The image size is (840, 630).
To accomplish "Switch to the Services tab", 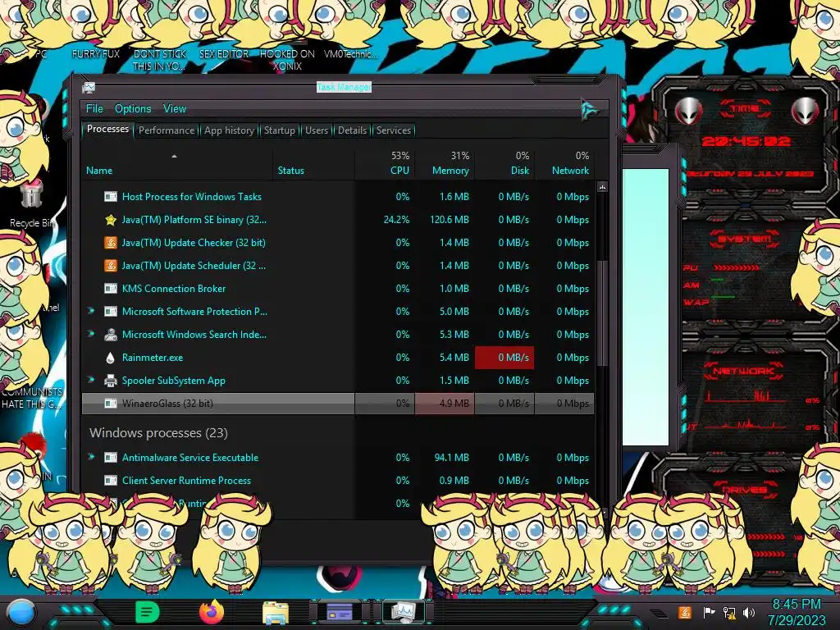I will [393, 130].
